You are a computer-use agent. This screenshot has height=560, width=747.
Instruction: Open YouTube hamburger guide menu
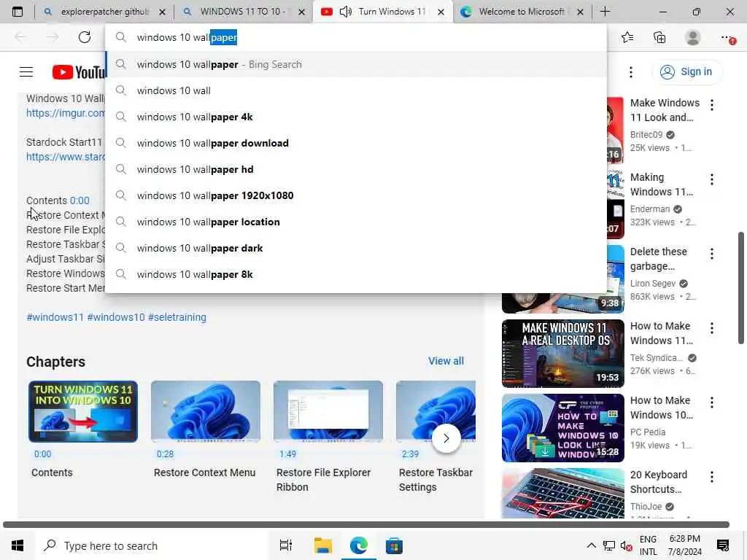tap(26, 72)
